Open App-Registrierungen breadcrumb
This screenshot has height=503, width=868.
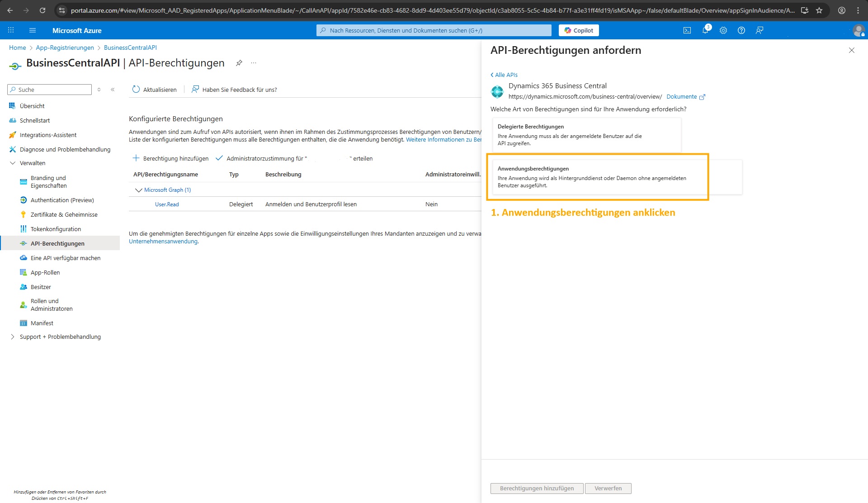click(x=65, y=47)
